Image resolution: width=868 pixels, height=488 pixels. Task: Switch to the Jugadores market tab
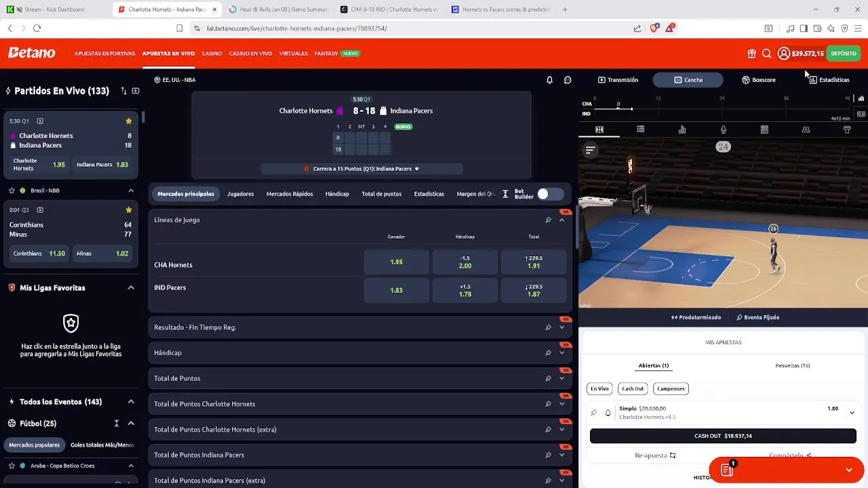(240, 194)
